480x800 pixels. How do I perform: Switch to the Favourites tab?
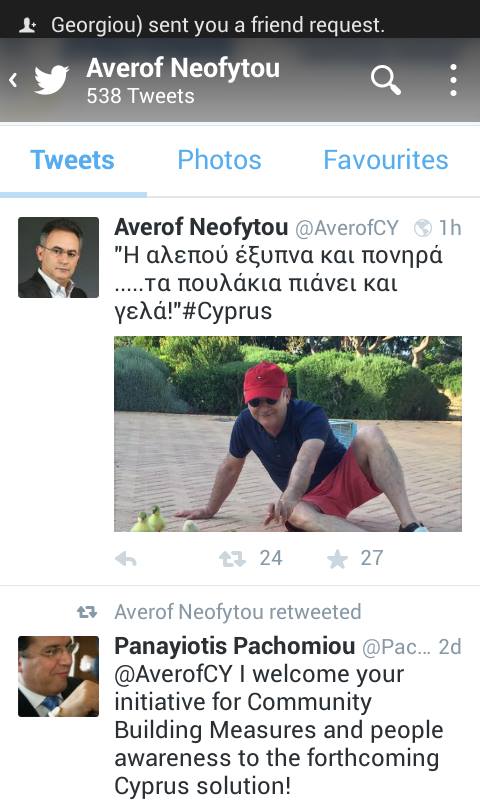[386, 160]
